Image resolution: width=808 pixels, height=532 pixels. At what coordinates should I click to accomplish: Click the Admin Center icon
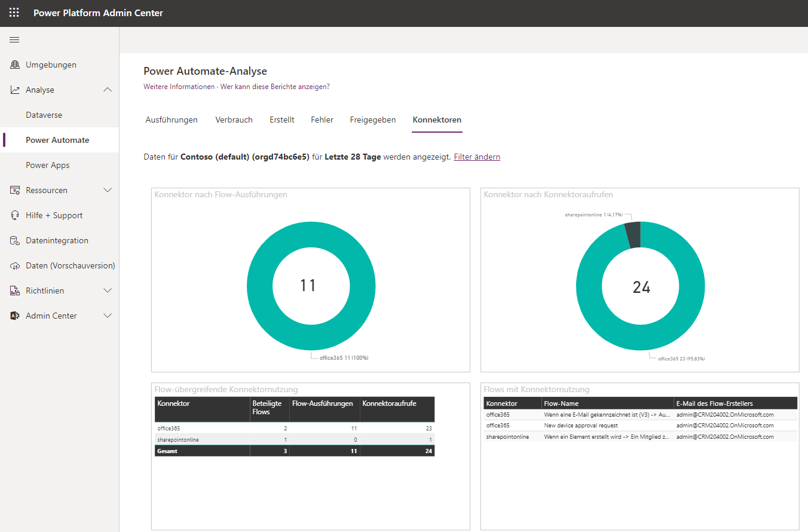[x=15, y=316]
